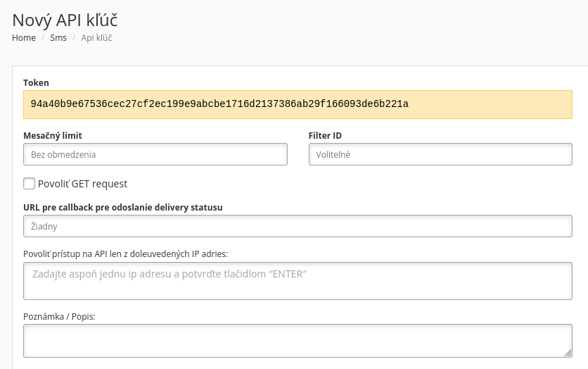Focus the Poznámka / Popis textarea
Viewport: 588px width, 369px height.
298,341
